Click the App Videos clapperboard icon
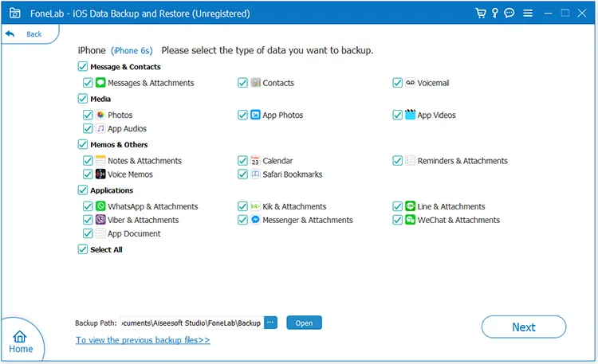This screenshot has height=364, width=598. [411, 115]
